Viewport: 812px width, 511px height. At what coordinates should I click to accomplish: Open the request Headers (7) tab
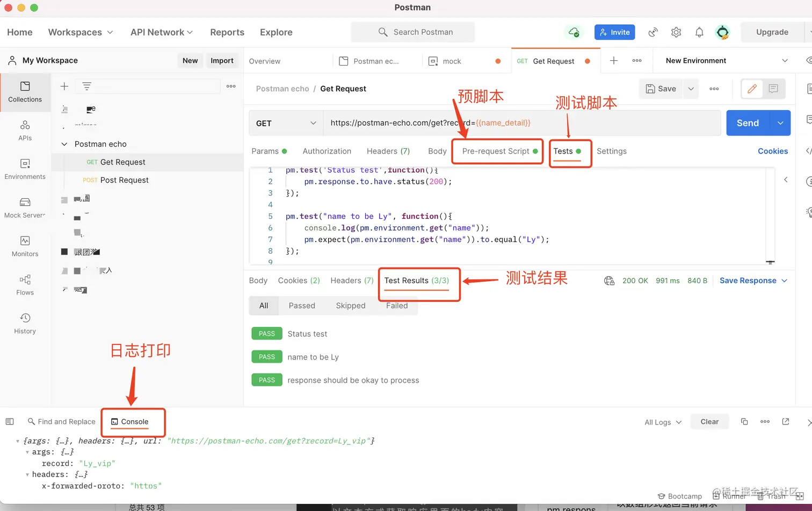click(388, 152)
